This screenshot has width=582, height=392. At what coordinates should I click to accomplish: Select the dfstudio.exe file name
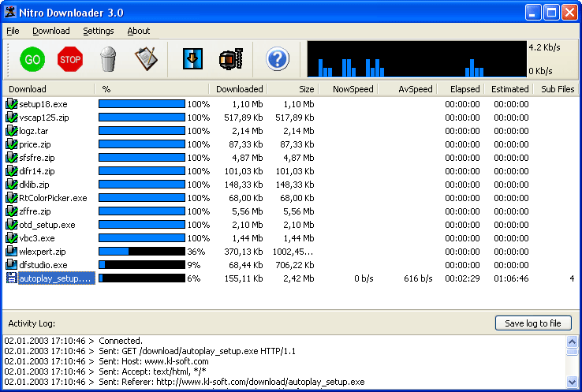coord(43,265)
